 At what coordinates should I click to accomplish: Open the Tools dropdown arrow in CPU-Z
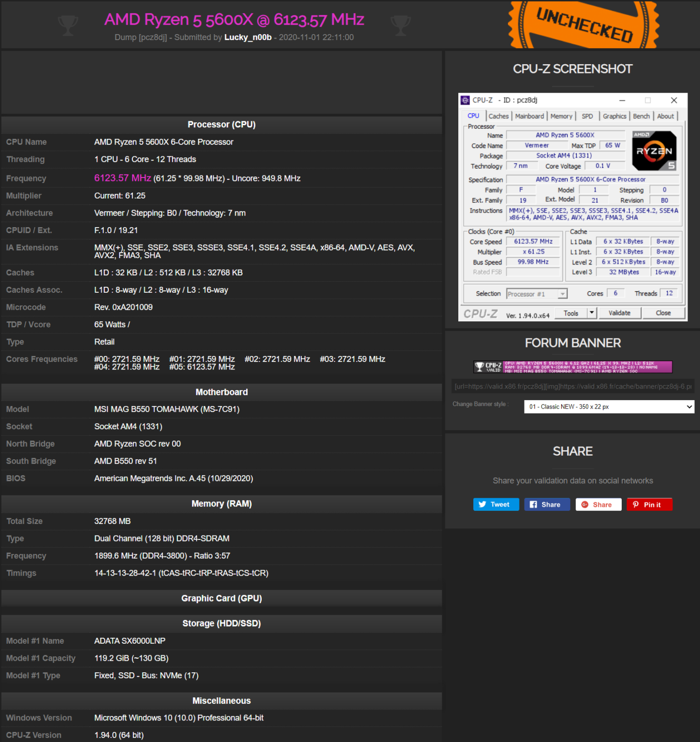click(592, 313)
